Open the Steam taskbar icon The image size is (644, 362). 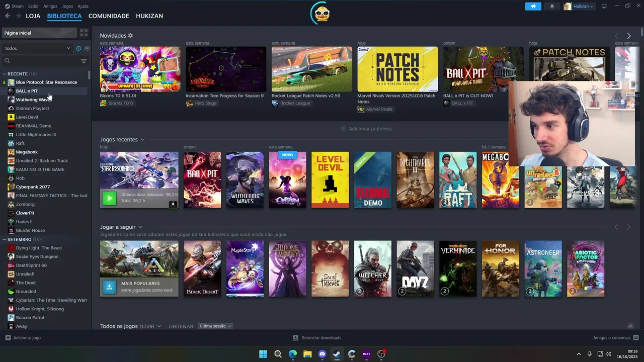(337, 354)
